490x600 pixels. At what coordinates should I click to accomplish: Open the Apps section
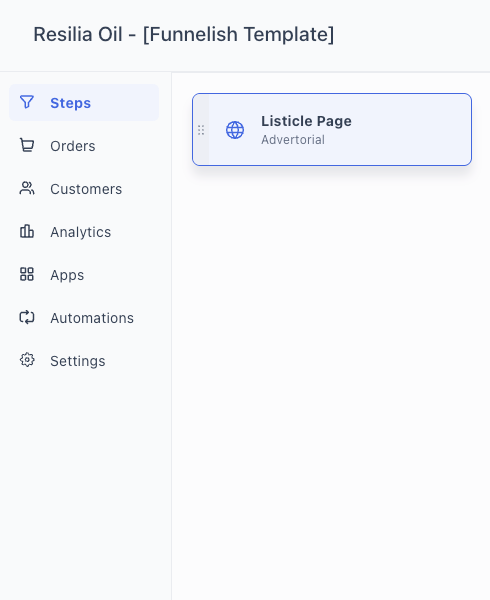point(84,275)
